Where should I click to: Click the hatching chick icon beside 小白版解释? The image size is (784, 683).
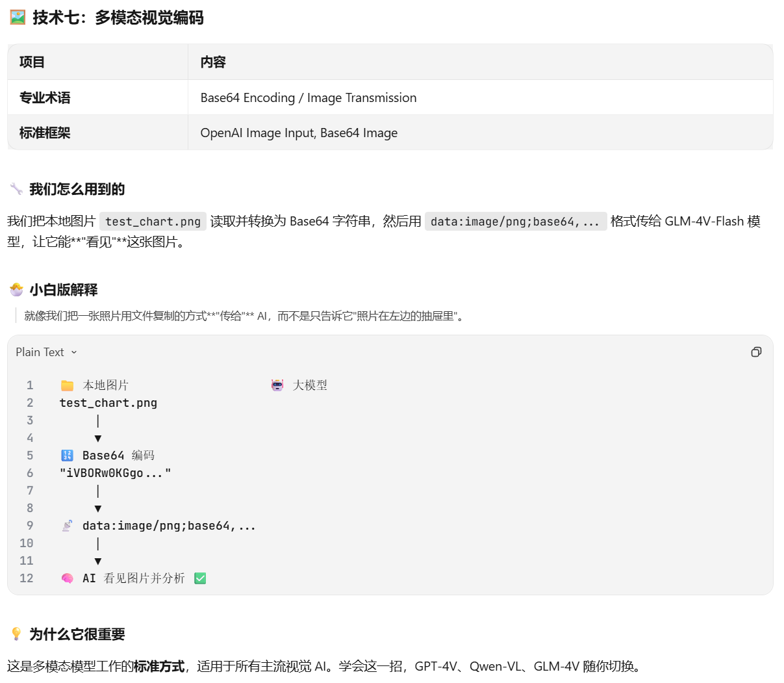[x=16, y=290]
